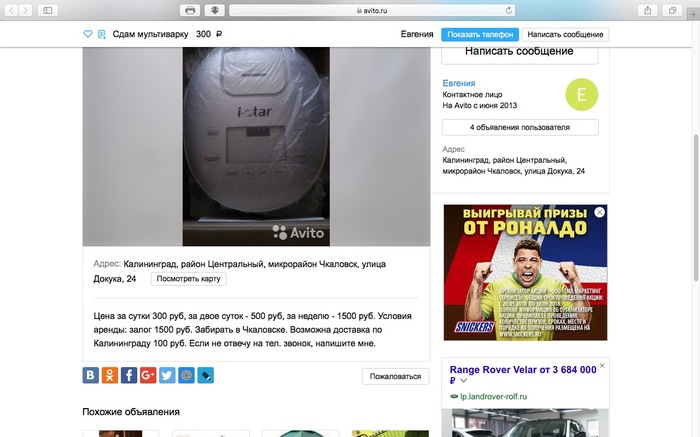
Task: Share listing on VKontakte
Action: [91, 376]
